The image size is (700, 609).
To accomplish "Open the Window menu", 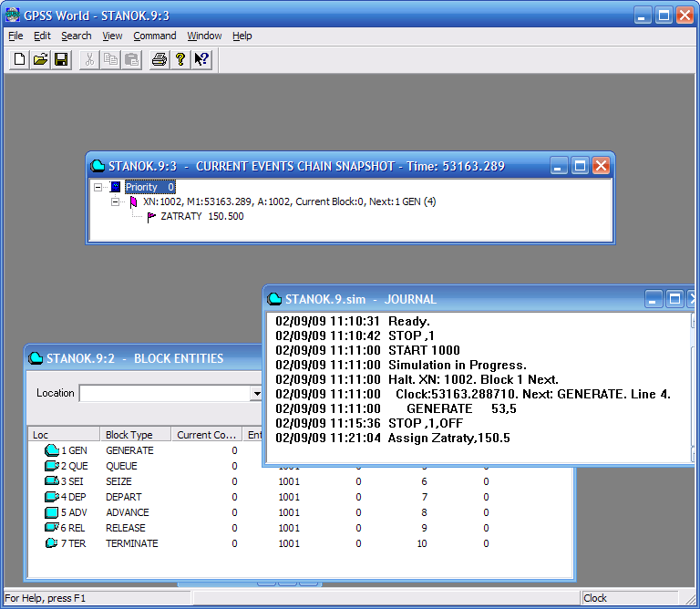I will coord(204,36).
